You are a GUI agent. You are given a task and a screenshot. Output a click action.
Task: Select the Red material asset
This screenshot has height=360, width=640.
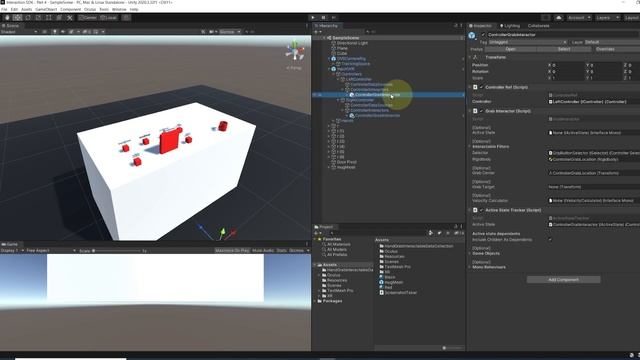coord(388,287)
